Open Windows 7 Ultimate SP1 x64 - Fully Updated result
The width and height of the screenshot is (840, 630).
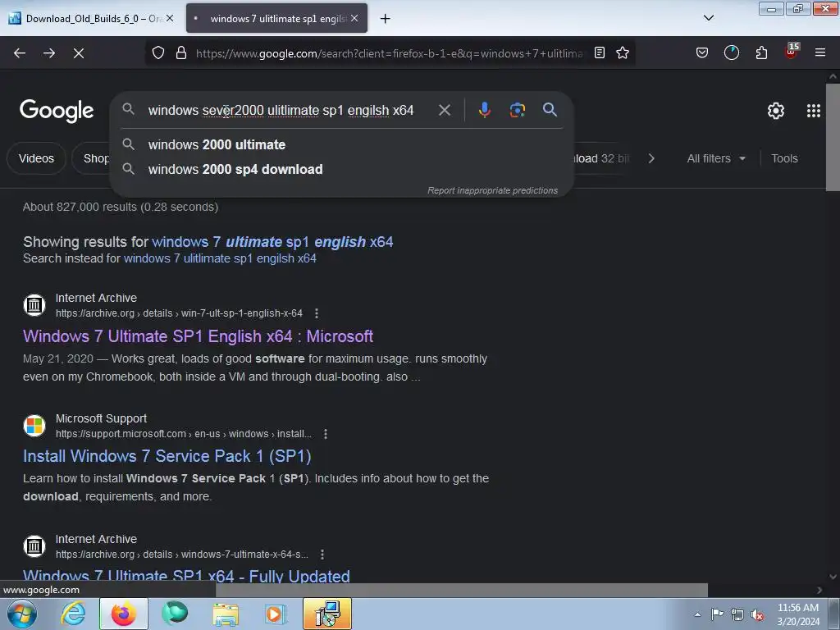pos(186,576)
